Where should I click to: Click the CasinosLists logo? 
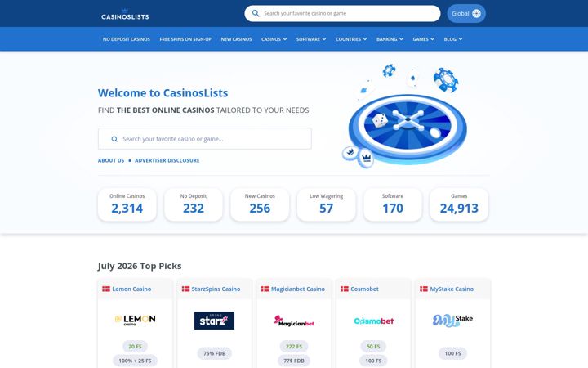tap(125, 14)
